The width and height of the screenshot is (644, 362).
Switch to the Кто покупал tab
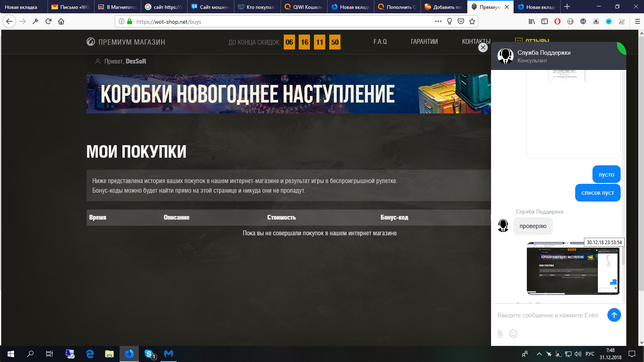tap(257, 7)
